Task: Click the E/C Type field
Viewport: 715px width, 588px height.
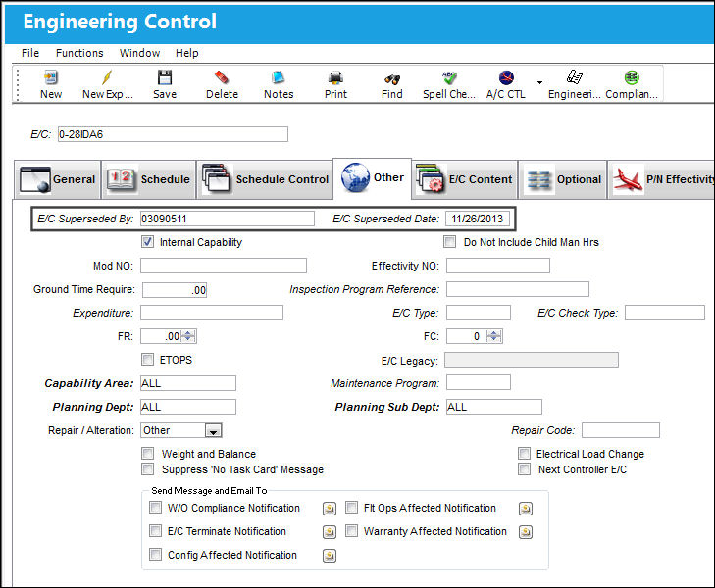Action: pos(479,313)
